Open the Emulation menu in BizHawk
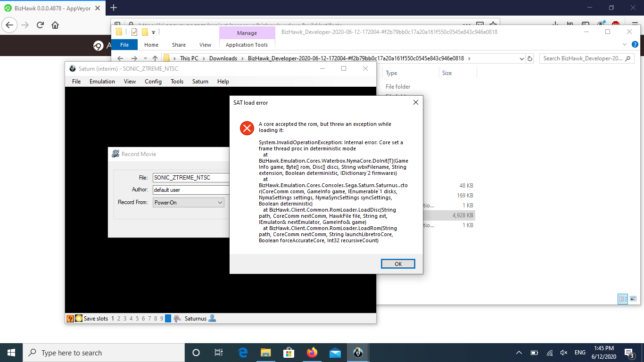The image size is (644, 362). [x=102, y=81]
